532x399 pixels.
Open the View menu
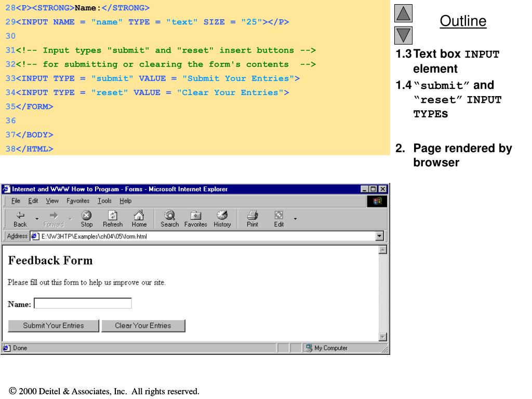tap(52, 201)
